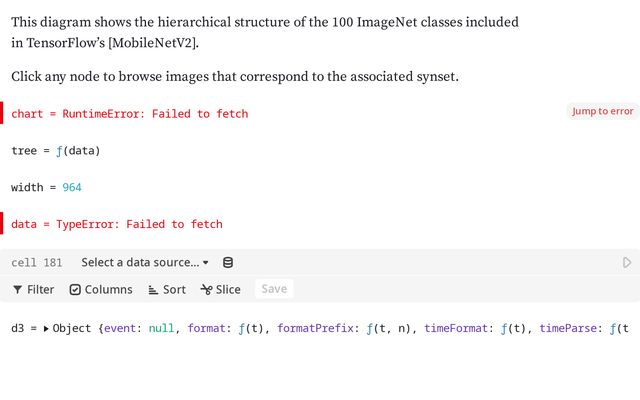Click the cell 181 name field

pos(37,262)
